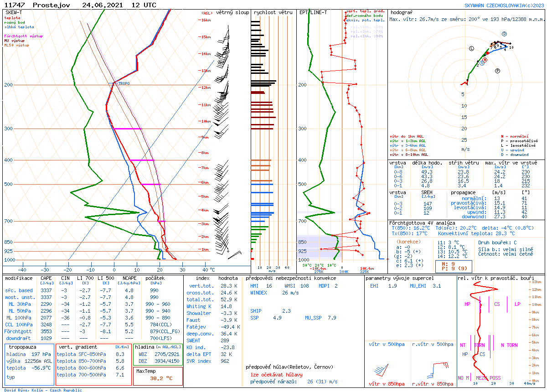Click the 'tropopauza' box title
547x392 pixels.
tap(23, 347)
